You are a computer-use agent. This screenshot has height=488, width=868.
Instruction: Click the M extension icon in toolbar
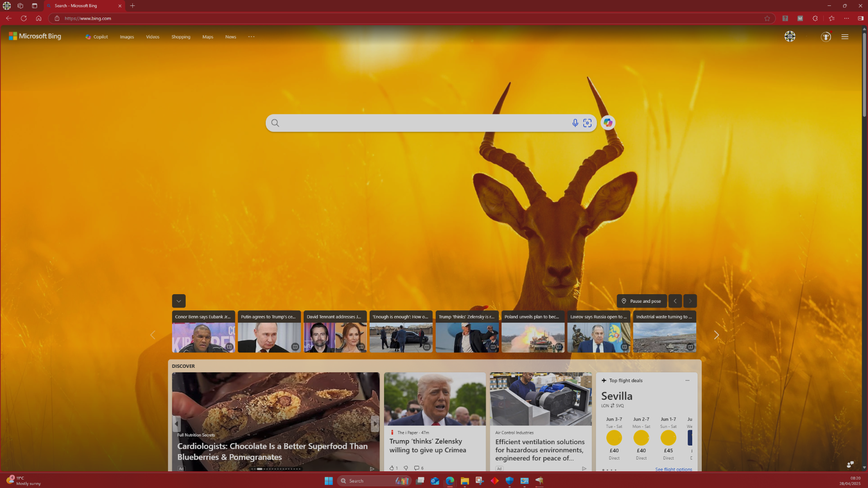click(x=800, y=19)
